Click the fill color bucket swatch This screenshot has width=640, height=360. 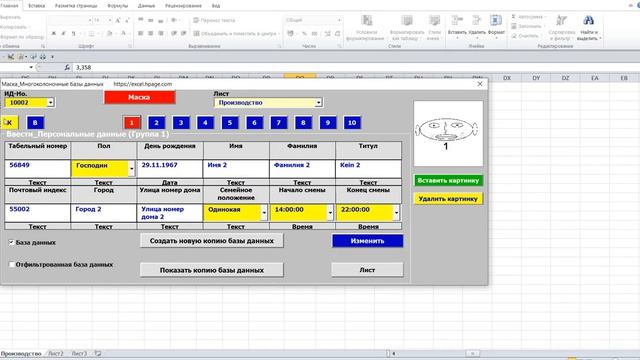[109, 33]
